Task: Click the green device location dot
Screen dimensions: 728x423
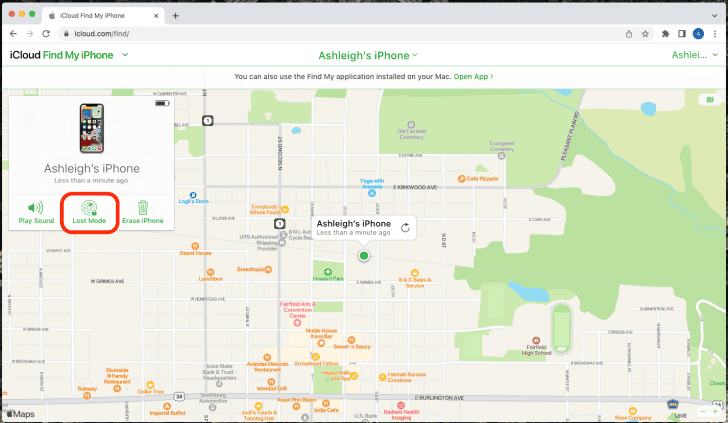Action: (x=364, y=256)
